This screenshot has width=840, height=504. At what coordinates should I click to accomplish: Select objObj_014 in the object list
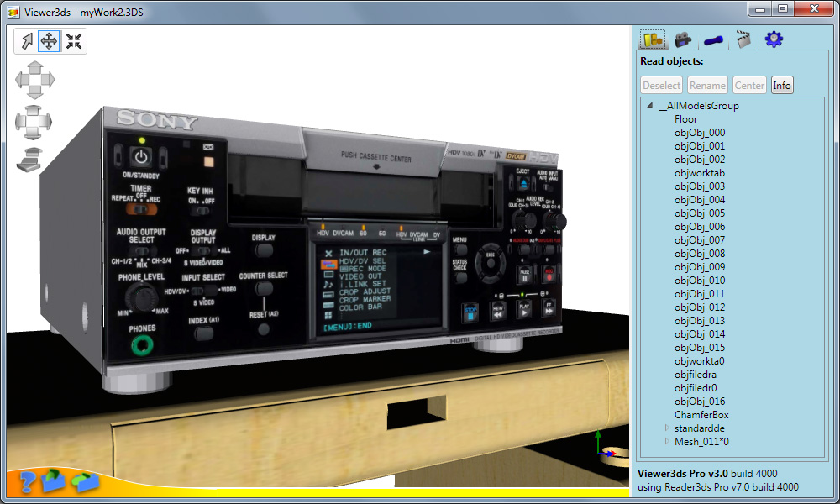700,333
